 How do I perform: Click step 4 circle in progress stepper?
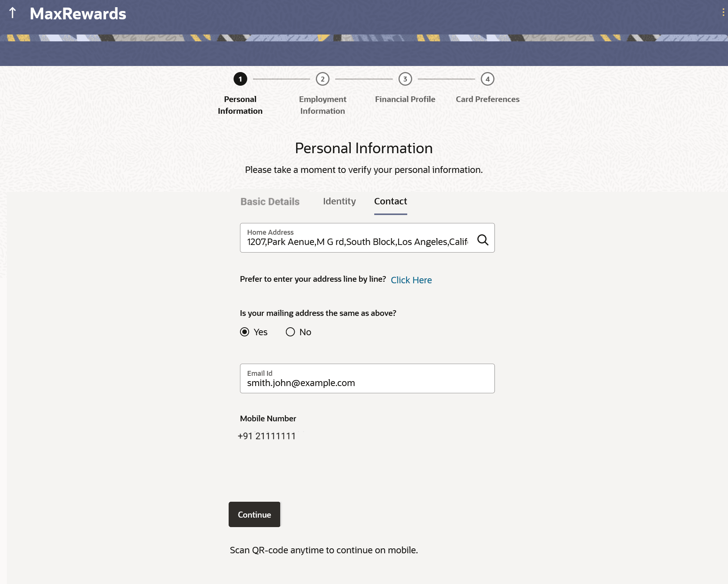coord(487,79)
